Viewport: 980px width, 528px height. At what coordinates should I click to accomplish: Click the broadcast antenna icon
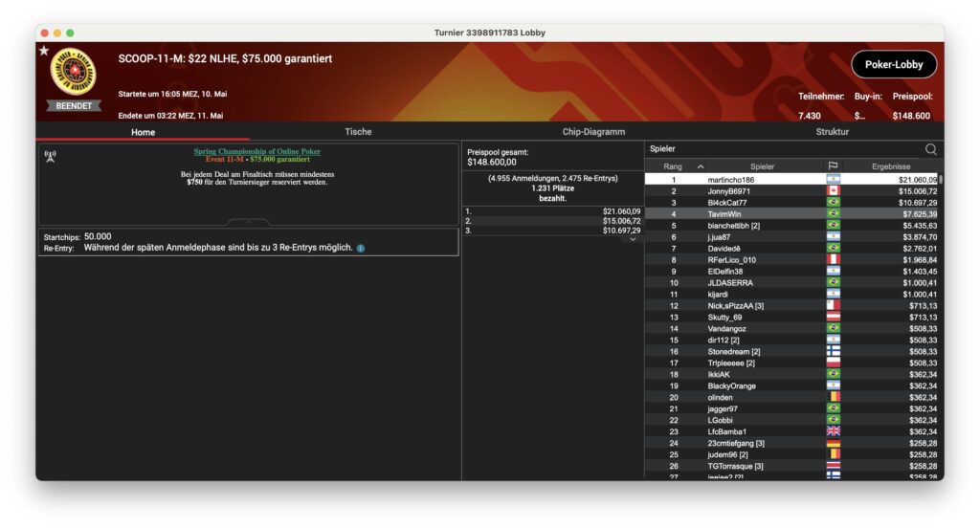click(x=50, y=156)
